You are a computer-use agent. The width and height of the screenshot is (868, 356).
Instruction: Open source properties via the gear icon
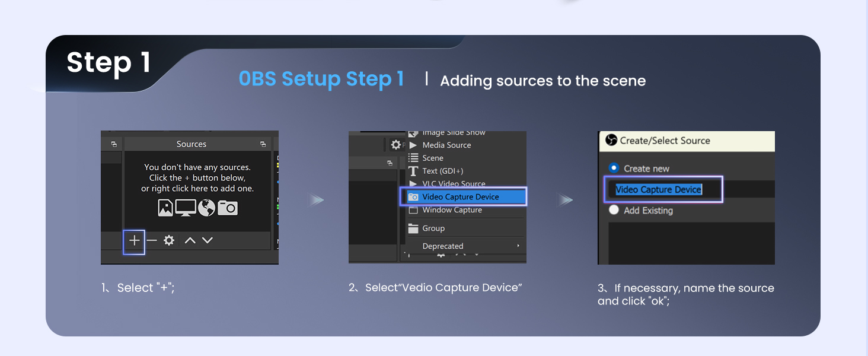[x=168, y=240]
